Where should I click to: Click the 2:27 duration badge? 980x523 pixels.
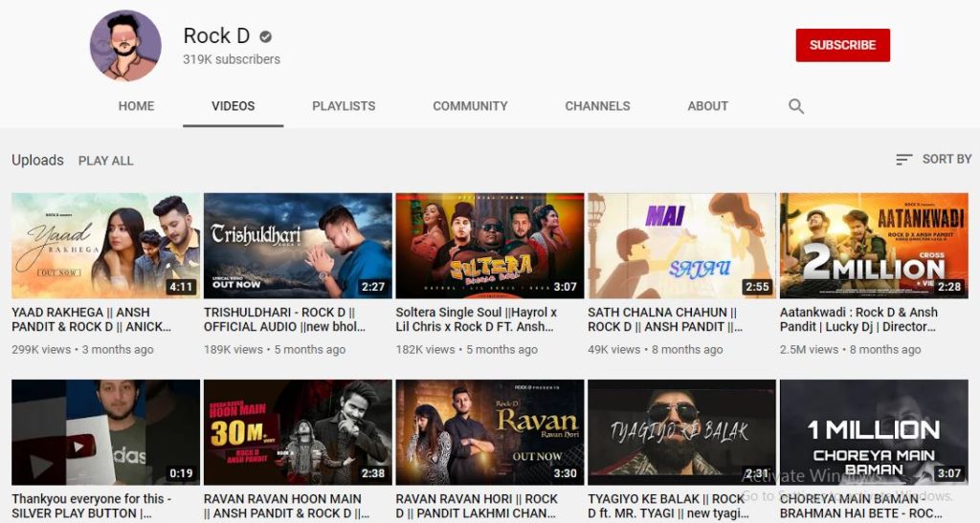[x=373, y=287]
